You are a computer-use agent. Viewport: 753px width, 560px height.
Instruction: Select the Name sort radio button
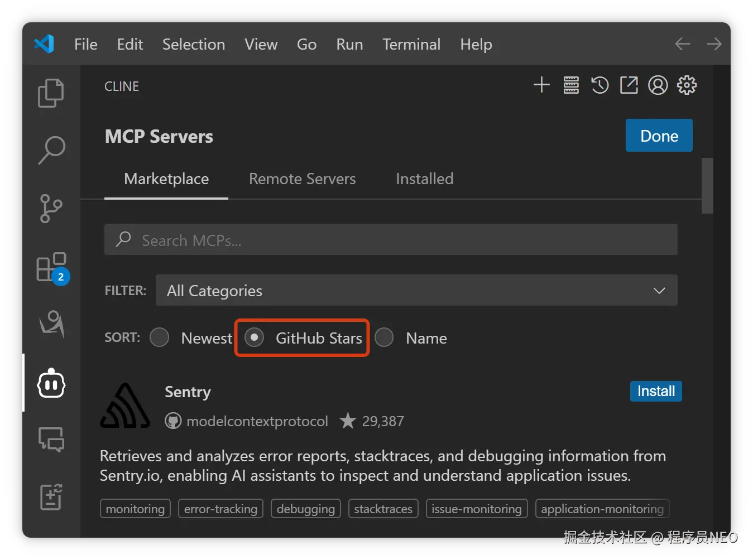[x=384, y=337]
